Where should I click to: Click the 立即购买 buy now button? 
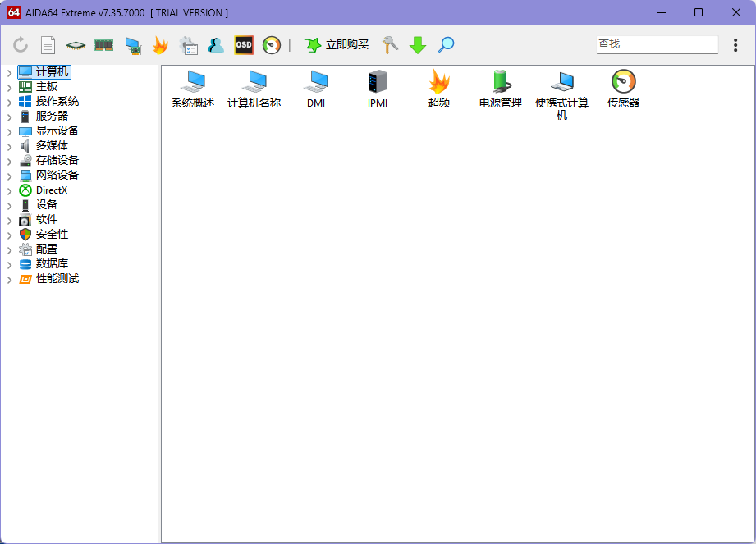click(337, 45)
